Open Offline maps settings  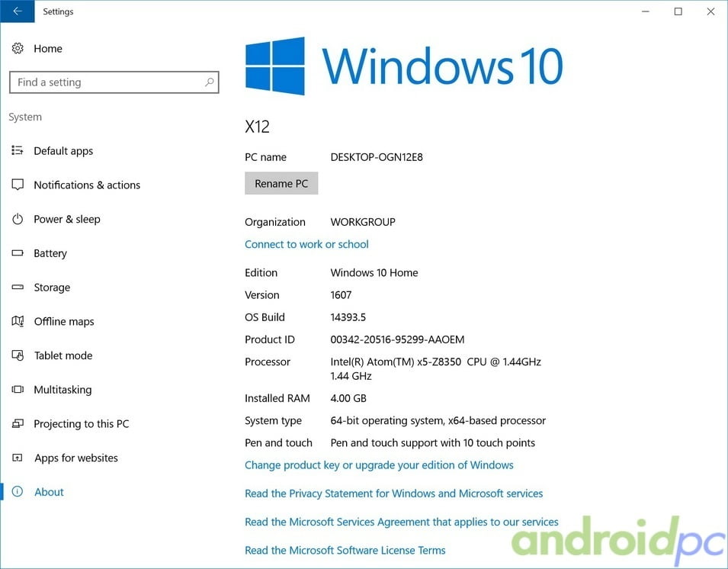coord(64,321)
